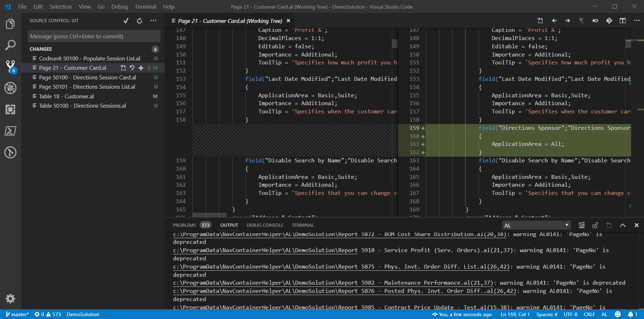Change encoding via UTF-8 status item
The width and height of the screenshot is (644, 319).
tap(571, 314)
